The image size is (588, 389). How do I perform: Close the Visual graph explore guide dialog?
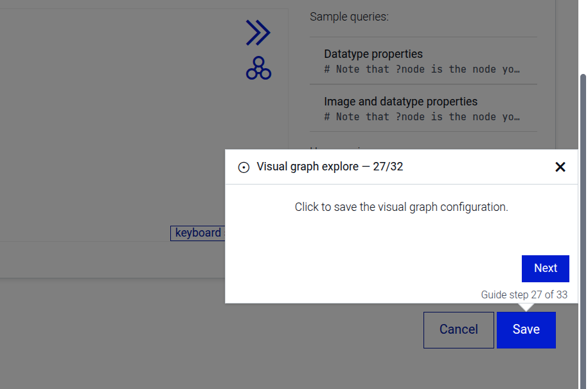tap(560, 167)
